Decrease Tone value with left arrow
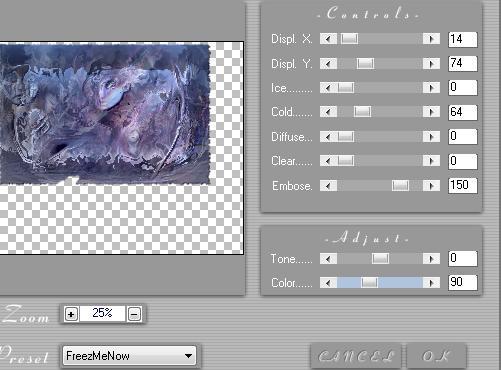This screenshot has height=370, width=501. pyautogui.click(x=328, y=258)
